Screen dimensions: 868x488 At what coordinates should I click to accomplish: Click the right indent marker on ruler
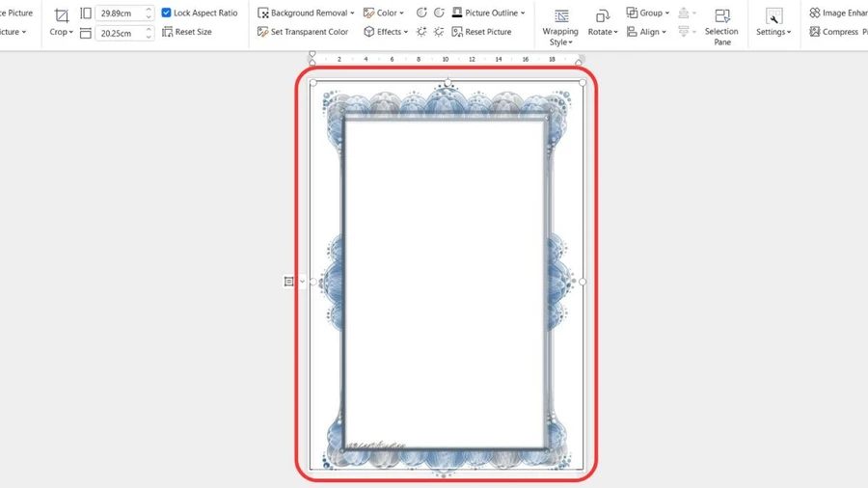pyautogui.click(x=579, y=63)
